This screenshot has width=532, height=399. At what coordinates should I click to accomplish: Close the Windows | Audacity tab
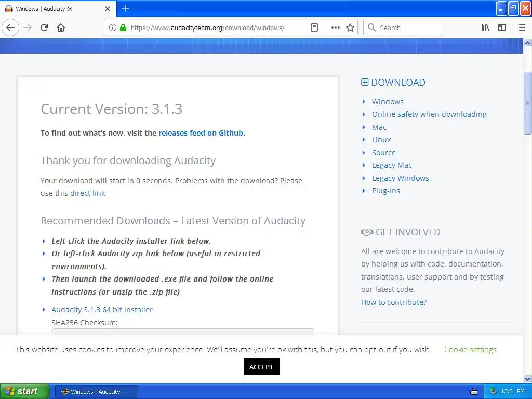pos(108,9)
